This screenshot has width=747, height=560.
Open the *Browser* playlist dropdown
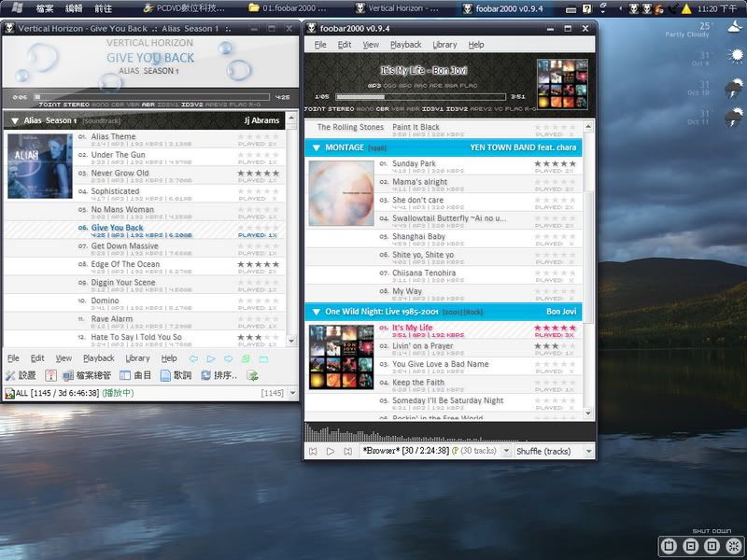pyautogui.click(x=506, y=451)
